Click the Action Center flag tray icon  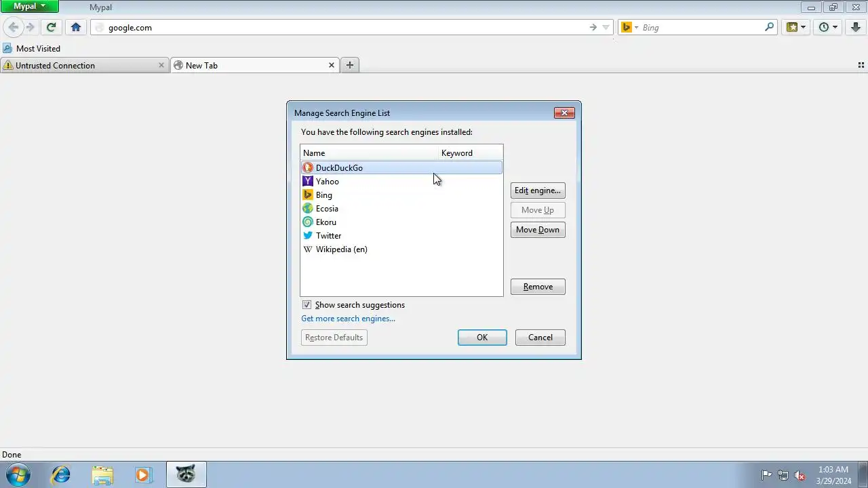(767, 475)
